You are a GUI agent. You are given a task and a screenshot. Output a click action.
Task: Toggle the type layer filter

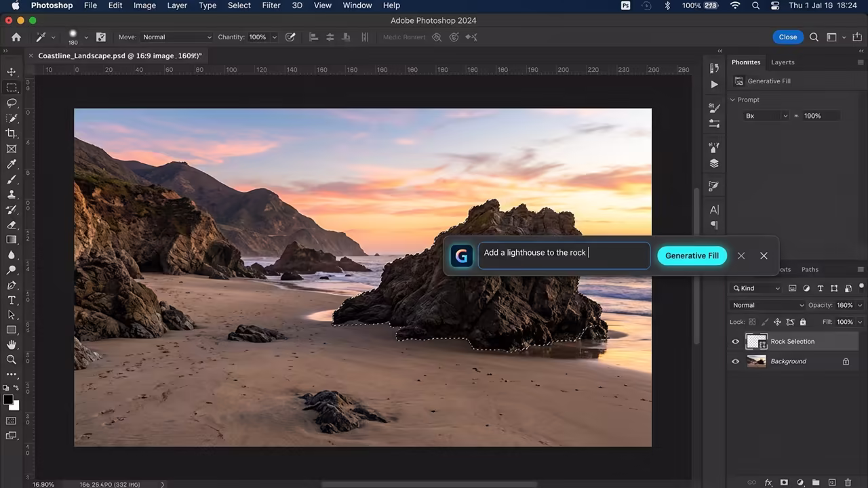(821, 288)
